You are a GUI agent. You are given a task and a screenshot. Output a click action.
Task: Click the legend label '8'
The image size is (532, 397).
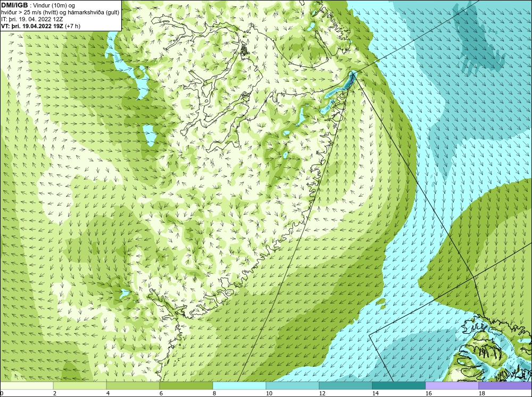[x=214, y=393]
